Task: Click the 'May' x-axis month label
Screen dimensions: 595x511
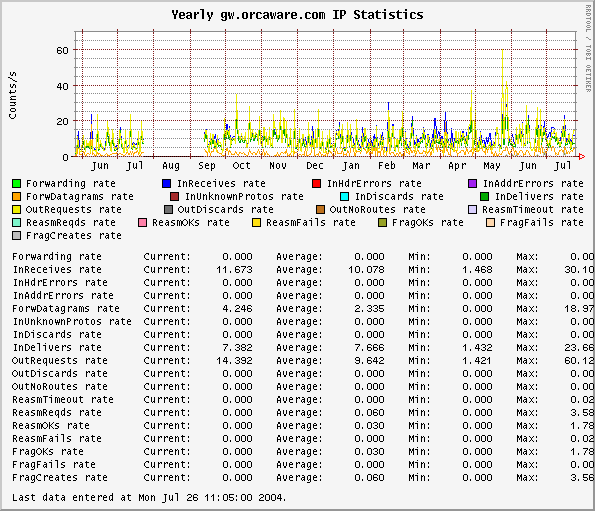Action: 492,166
